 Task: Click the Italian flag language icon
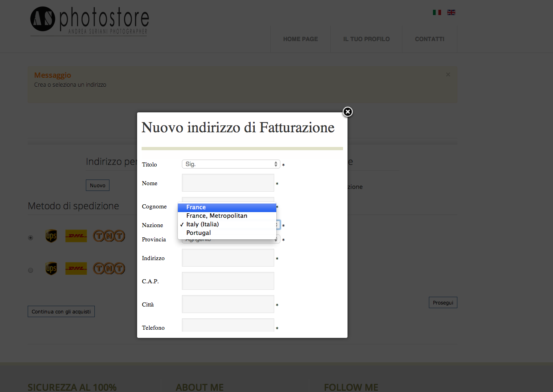pyautogui.click(x=437, y=13)
